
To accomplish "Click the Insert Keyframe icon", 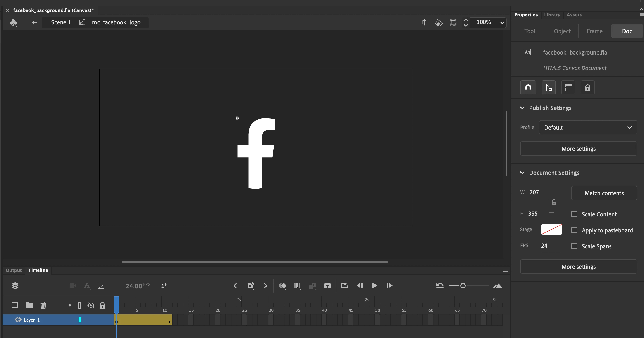I will [x=251, y=285].
